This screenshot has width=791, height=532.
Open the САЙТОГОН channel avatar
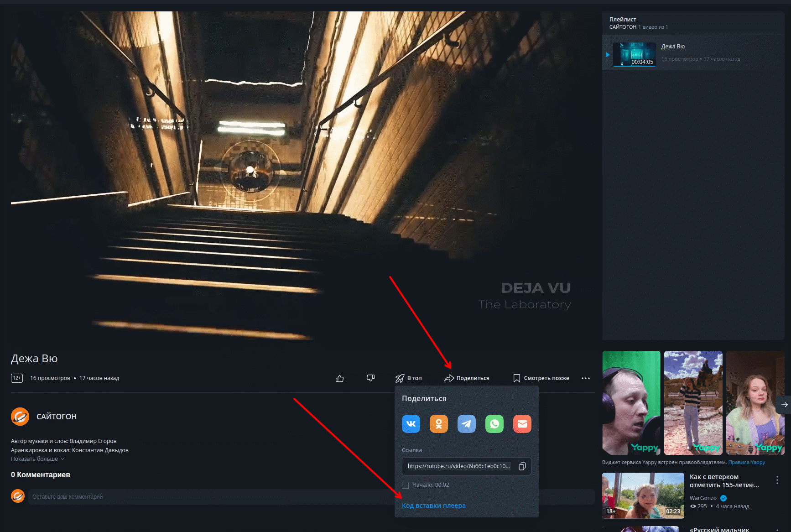click(20, 417)
